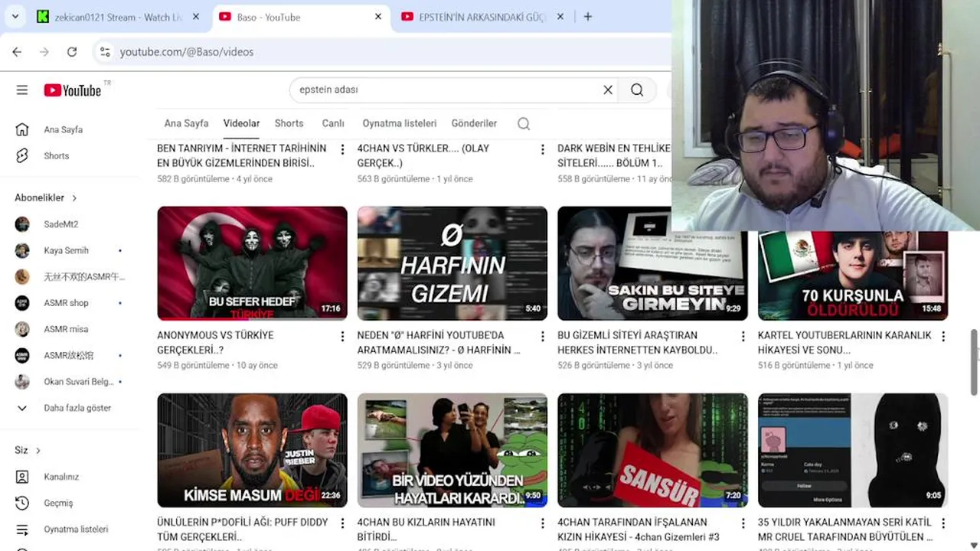Expand the Siz section chevron
This screenshot has height=551, width=980.
pyautogui.click(x=38, y=451)
